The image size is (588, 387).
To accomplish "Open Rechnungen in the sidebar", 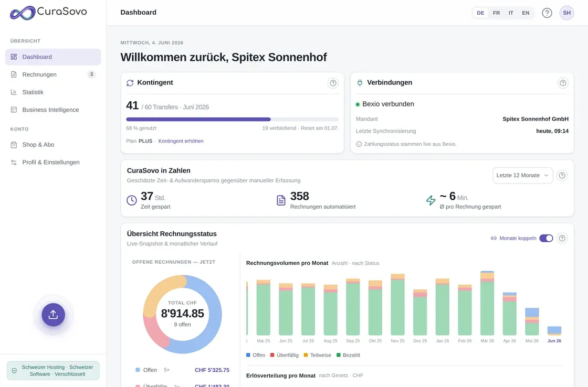I will (53, 74).
